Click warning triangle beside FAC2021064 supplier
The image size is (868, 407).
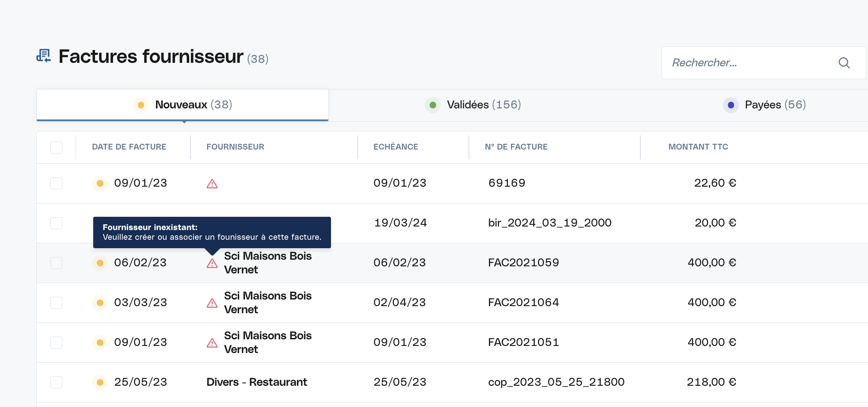pyautogui.click(x=212, y=303)
